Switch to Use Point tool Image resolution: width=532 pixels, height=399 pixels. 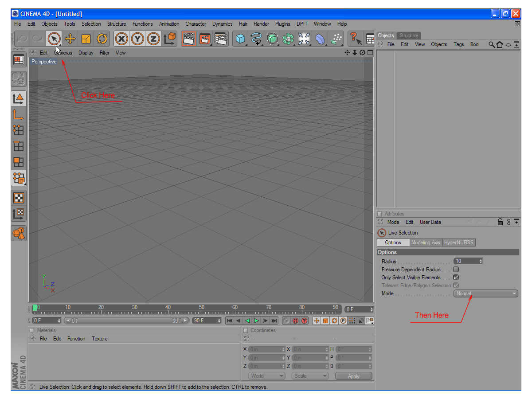click(19, 130)
